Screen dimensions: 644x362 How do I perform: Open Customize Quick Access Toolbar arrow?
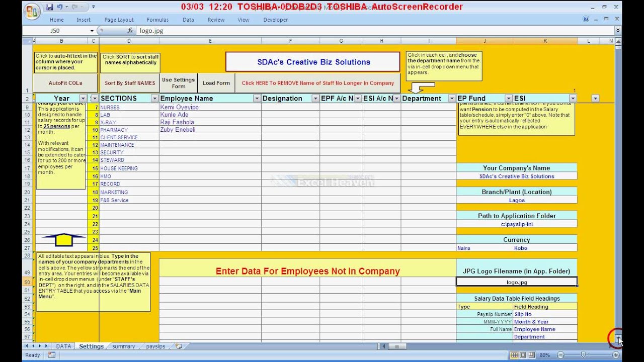point(94,7)
